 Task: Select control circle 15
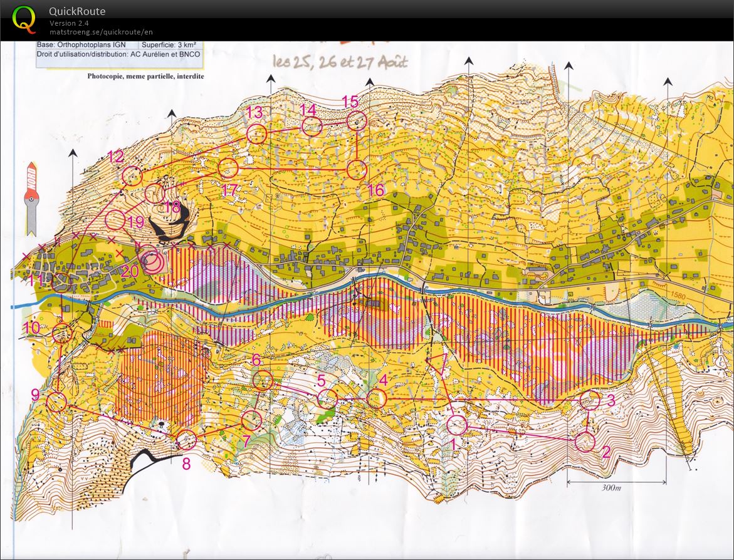357,121
